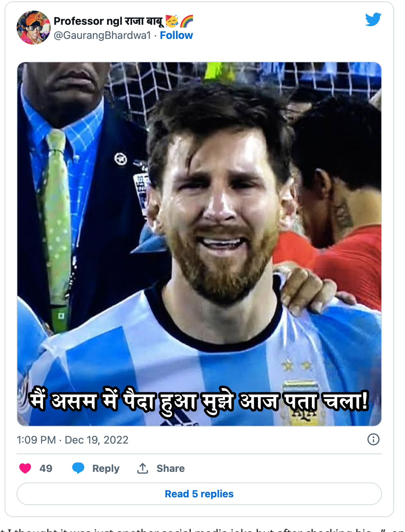Click the 49 likes count

(46, 468)
